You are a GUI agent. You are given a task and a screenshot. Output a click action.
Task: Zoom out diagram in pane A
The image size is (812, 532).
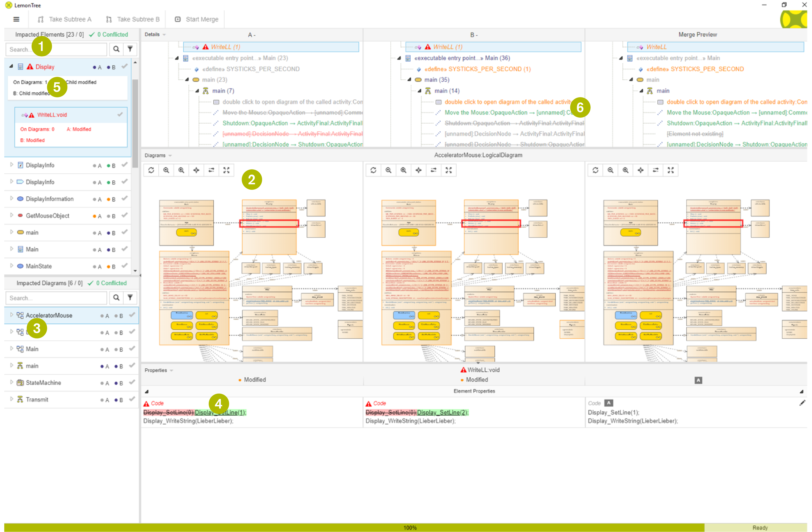pos(166,170)
